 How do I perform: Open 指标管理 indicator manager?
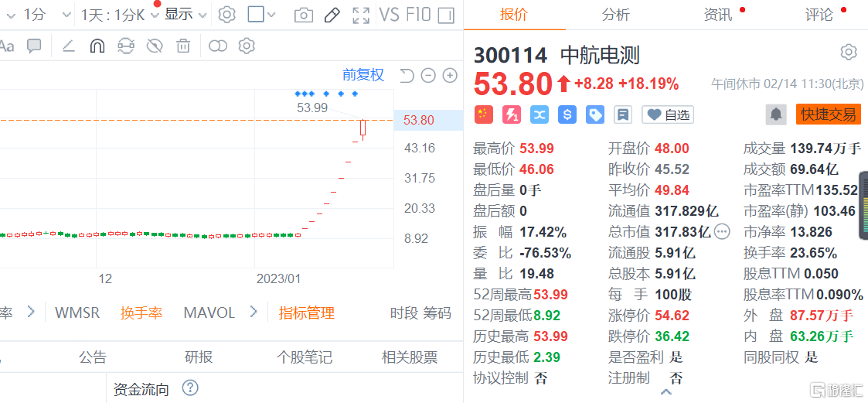(307, 312)
